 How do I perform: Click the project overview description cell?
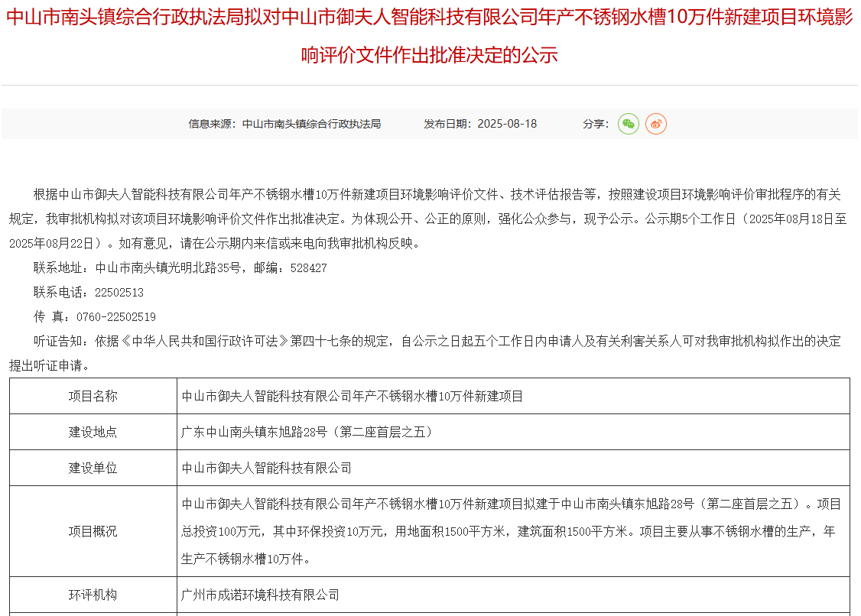tap(511, 531)
